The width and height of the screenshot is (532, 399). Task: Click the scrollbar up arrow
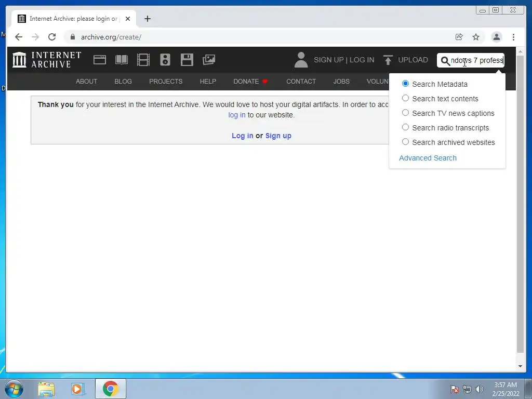[x=520, y=51]
